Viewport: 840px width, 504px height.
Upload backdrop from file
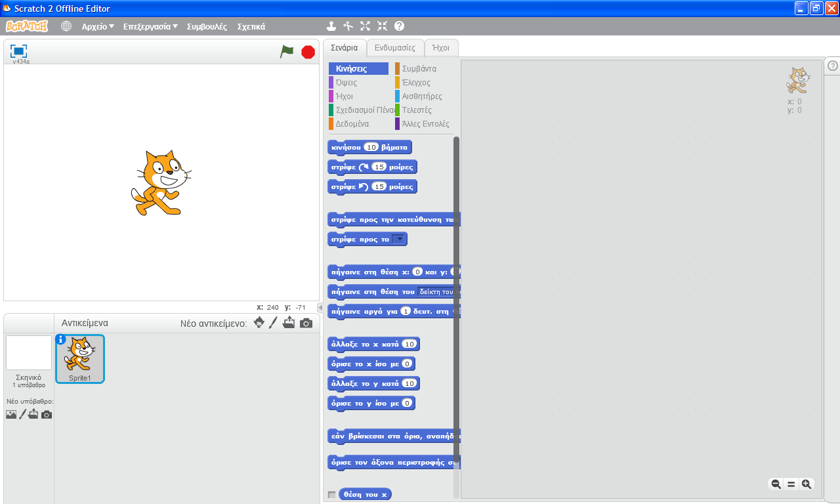click(x=33, y=414)
